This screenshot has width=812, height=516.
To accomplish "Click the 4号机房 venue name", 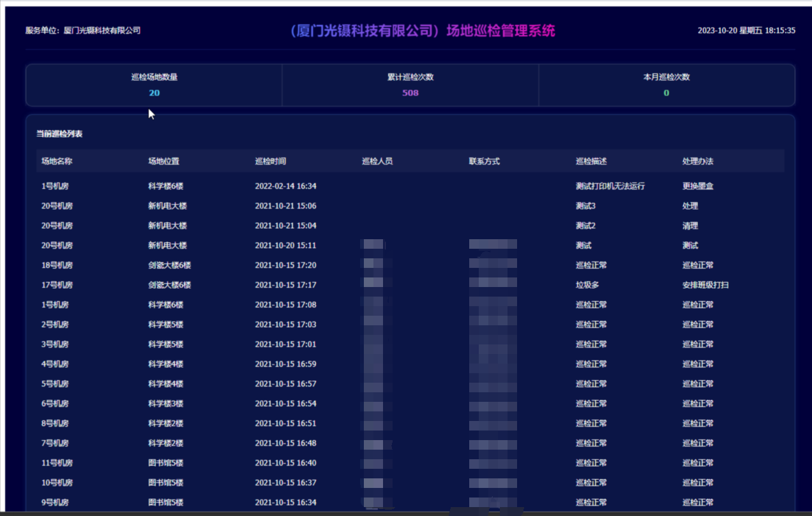I will 55,364.
